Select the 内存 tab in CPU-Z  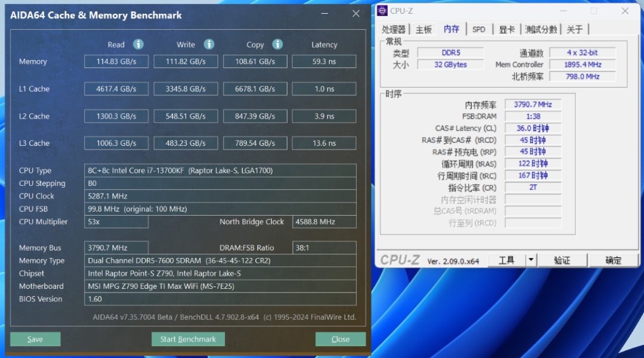(x=451, y=29)
